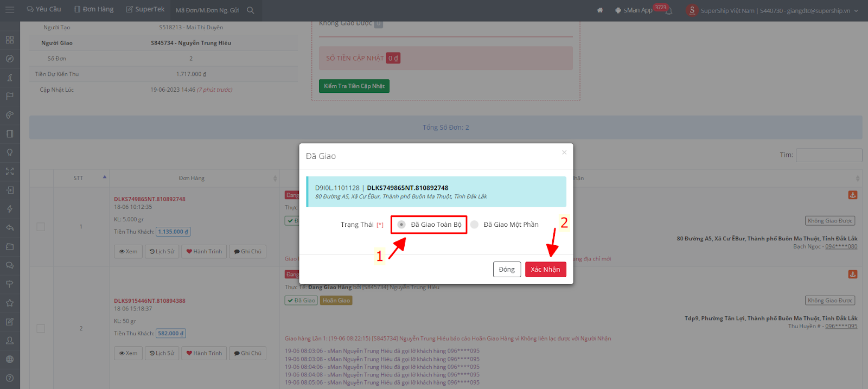This screenshot has height=389, width=868.
Task: Click the Kiểm Tra Tiền Cập Nhật button
Action: coord(354,86)
